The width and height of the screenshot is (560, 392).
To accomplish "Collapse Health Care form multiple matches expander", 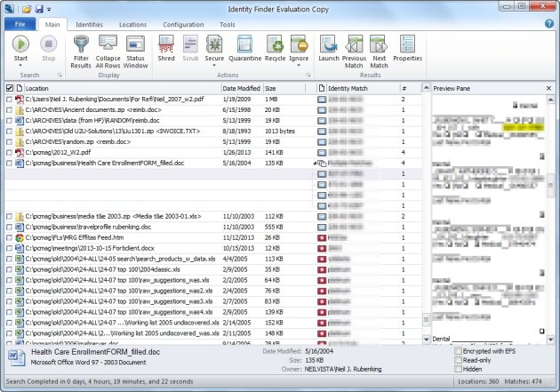I will (x=315, y=164).
